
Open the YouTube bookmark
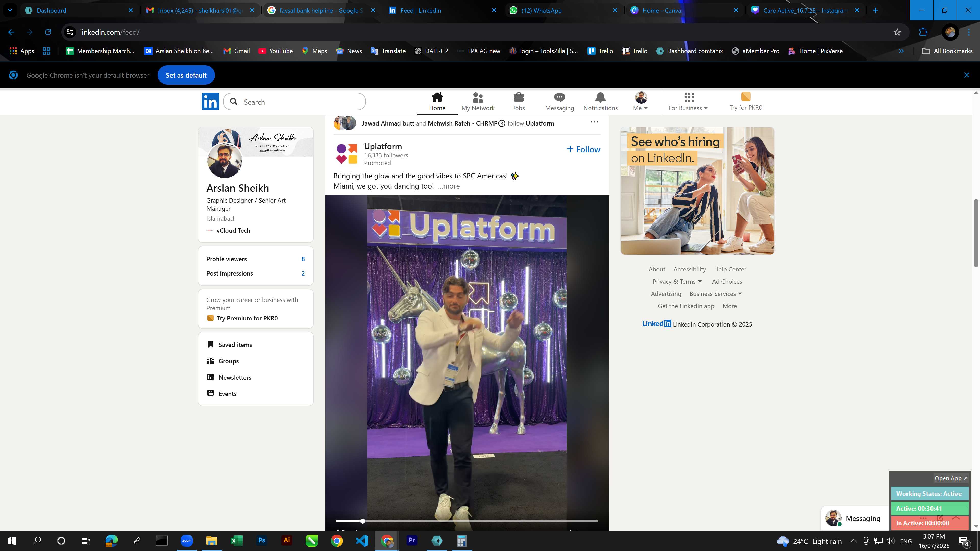[x=275, y=51]
